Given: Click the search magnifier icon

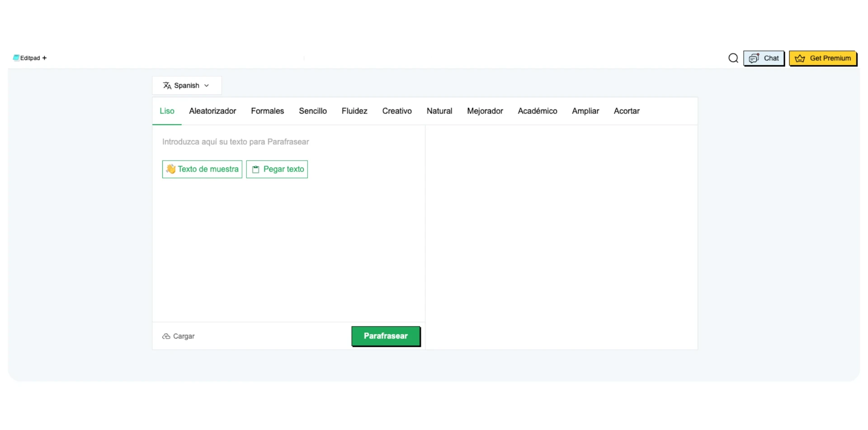Looking at the screenshot, I should tap(733, 58).
